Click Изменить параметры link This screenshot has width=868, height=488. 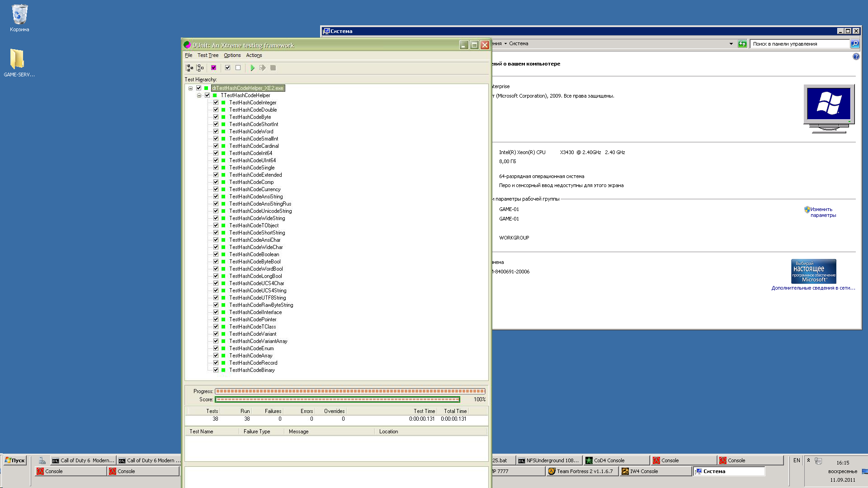(x=823, y=212)
